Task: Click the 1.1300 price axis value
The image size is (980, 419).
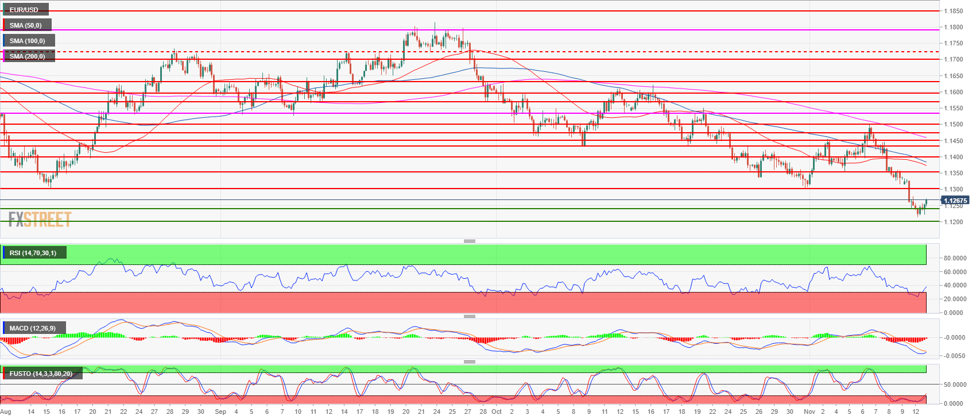Action: coord(954,189)
